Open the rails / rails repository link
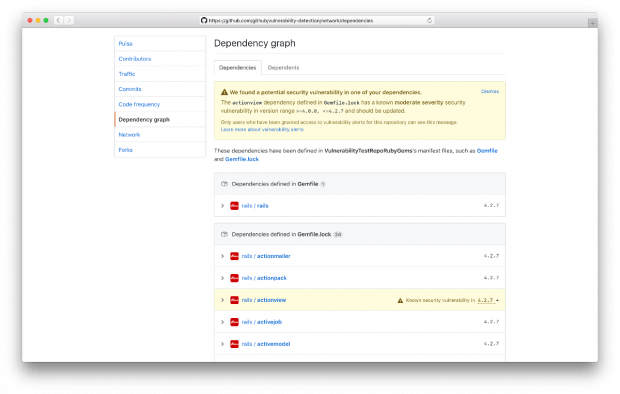Viewport: 620px width, 394px height. (255, 206)
